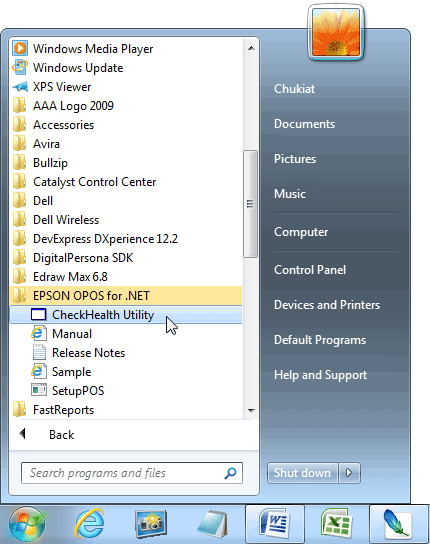This screenshot has width=430, height=544.
Task: Launch Windows Update icon
Action: coord(20,67)
